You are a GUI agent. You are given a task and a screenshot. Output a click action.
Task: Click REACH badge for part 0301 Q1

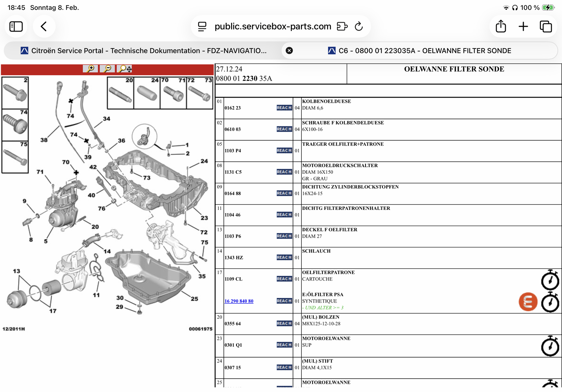[284, 345]
